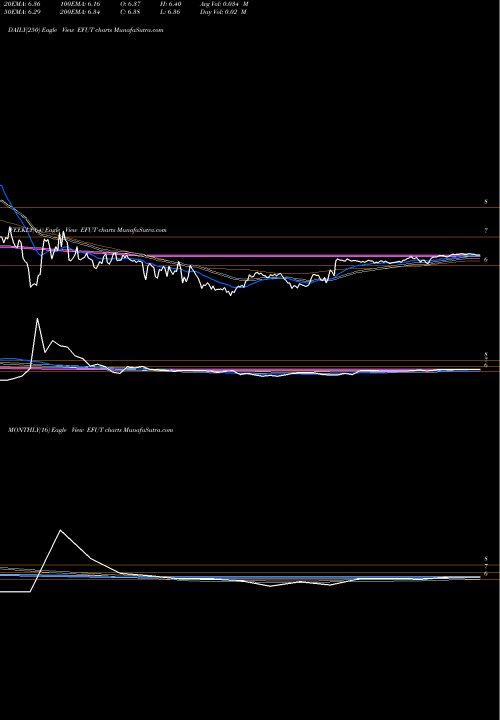This screenshot has width=500, height=720.
Task: Click the peak of the weekly price line
Action: pos(37,319)
